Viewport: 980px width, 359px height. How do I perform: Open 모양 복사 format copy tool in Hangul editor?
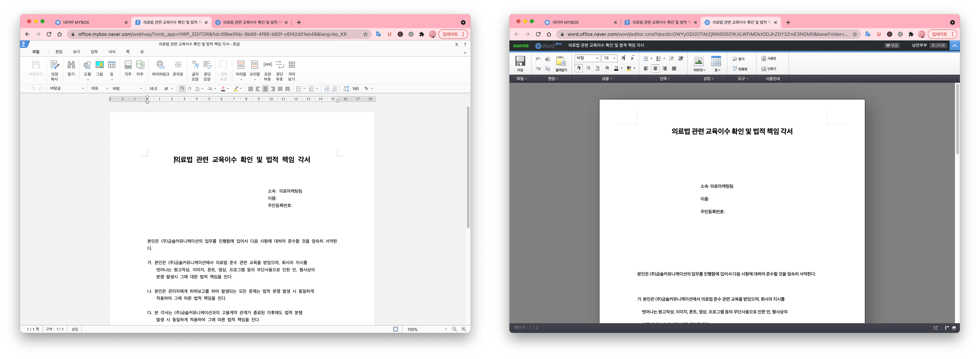pyautogui.click(x=54, y=70)
